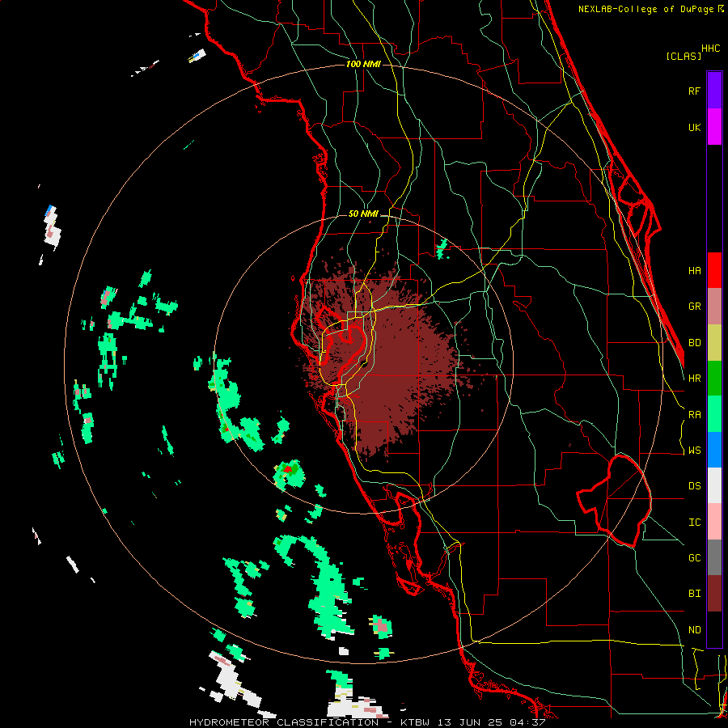Click the IC legend label

click(694, 523)
